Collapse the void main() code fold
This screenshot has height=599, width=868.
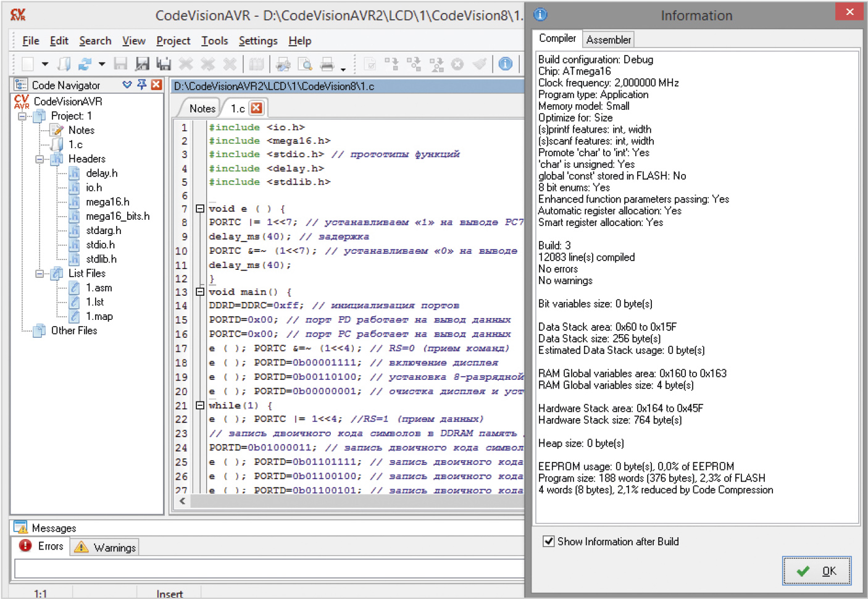[200, 291]
